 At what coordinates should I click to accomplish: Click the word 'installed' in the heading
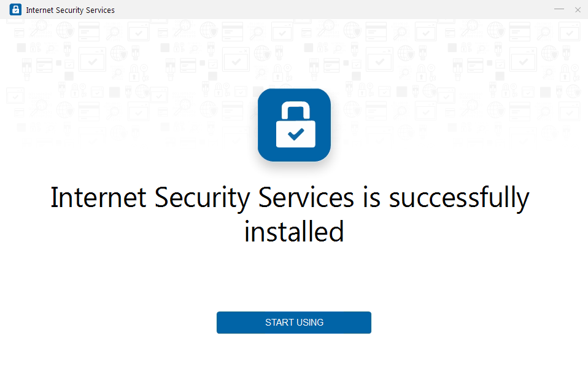tap(294, 232)
